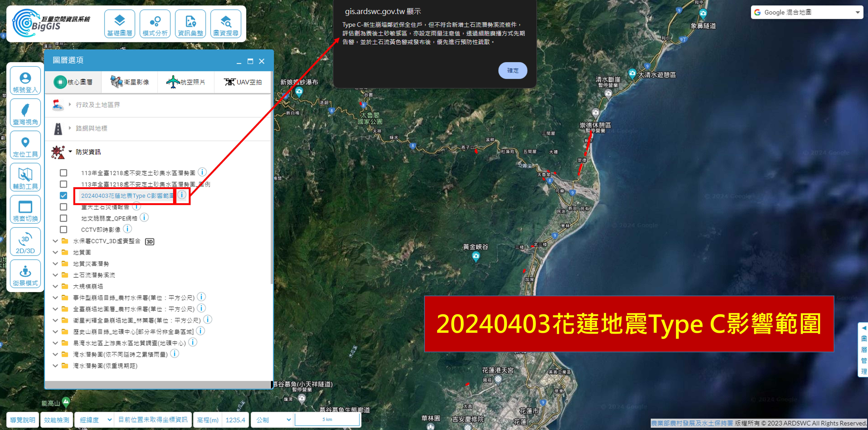The image size is (868, 430).
Task: Select the 臺灣視角 Taiwan view icon
Action: coord(25,113)
